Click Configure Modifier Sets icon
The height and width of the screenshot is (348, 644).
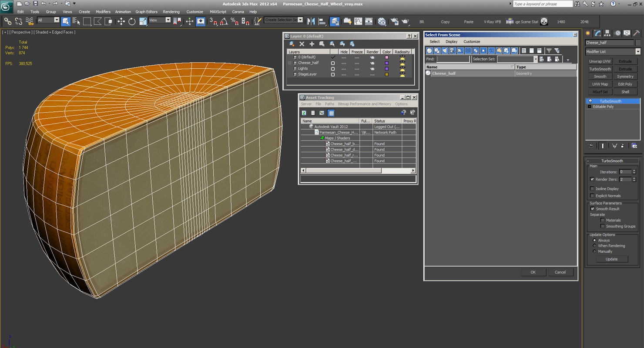coord(634,146)
